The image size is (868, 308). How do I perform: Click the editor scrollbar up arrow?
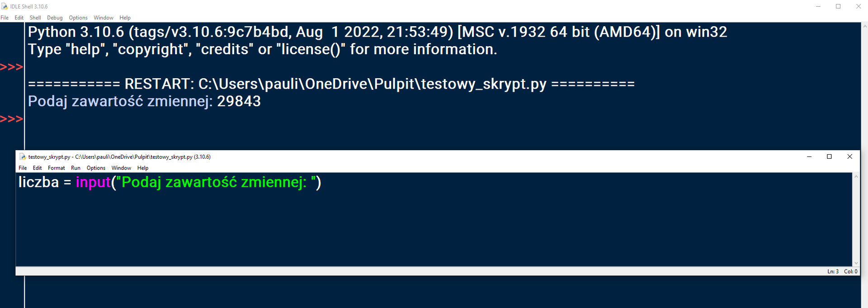856,177
